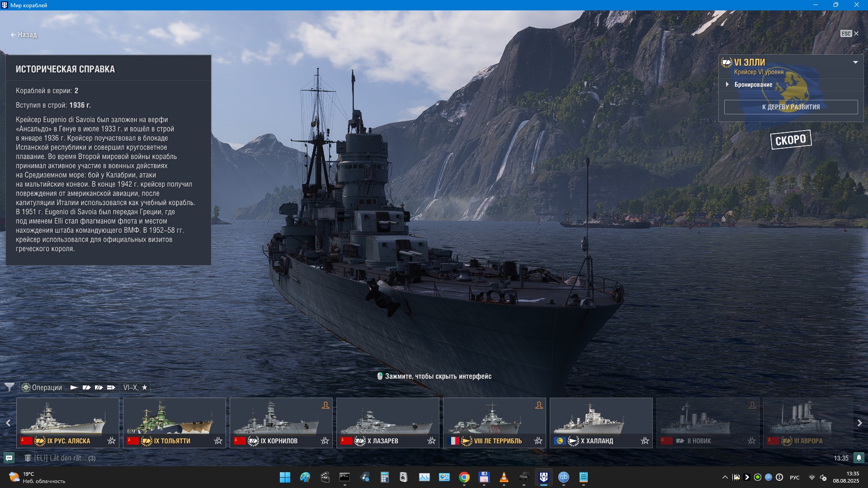Click the VI Элли ship title
The width and height of the screenshot is (868, 488).
[750, 62]
